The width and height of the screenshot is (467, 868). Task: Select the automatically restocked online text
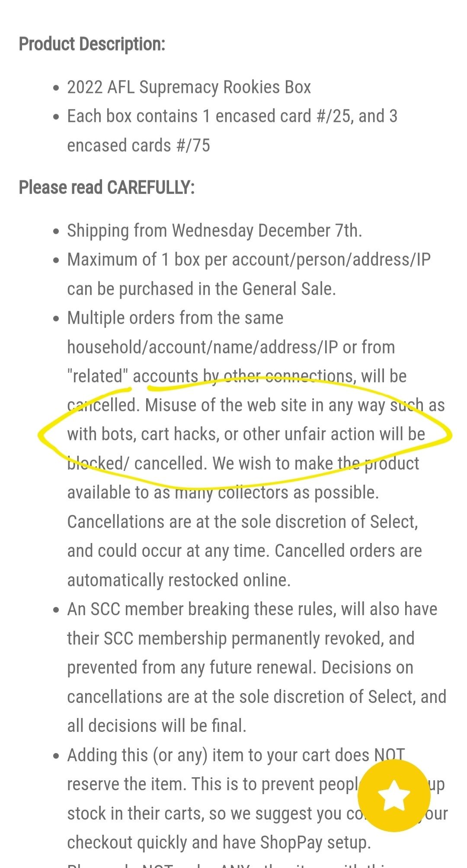179,580
